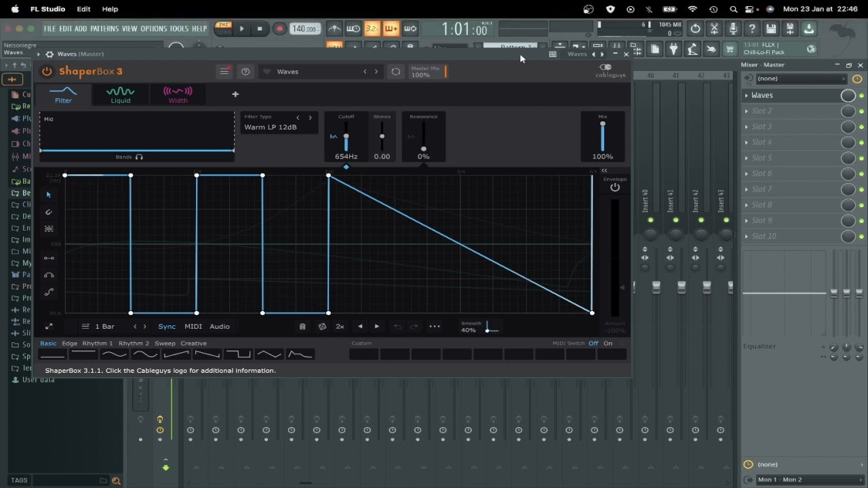Toggle the ShaperBox power button
The width and height of the screenshot is (868, 488).
(47, 71)
